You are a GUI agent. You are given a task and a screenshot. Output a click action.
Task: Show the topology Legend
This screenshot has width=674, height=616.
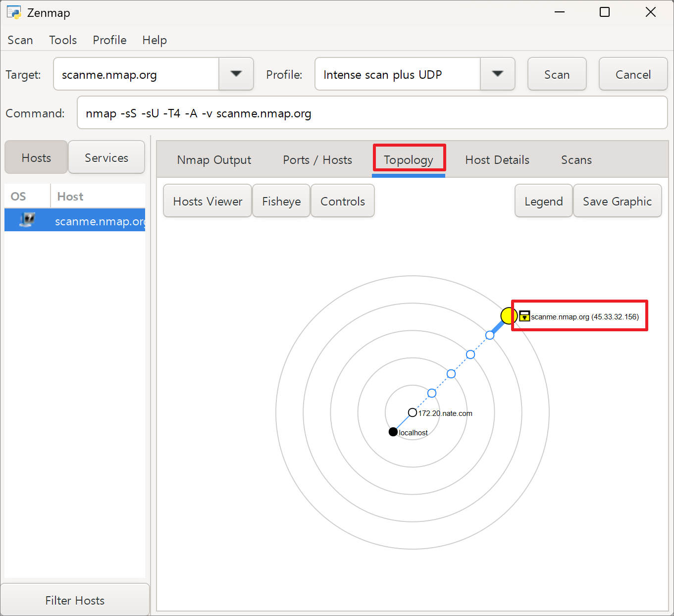544,201
